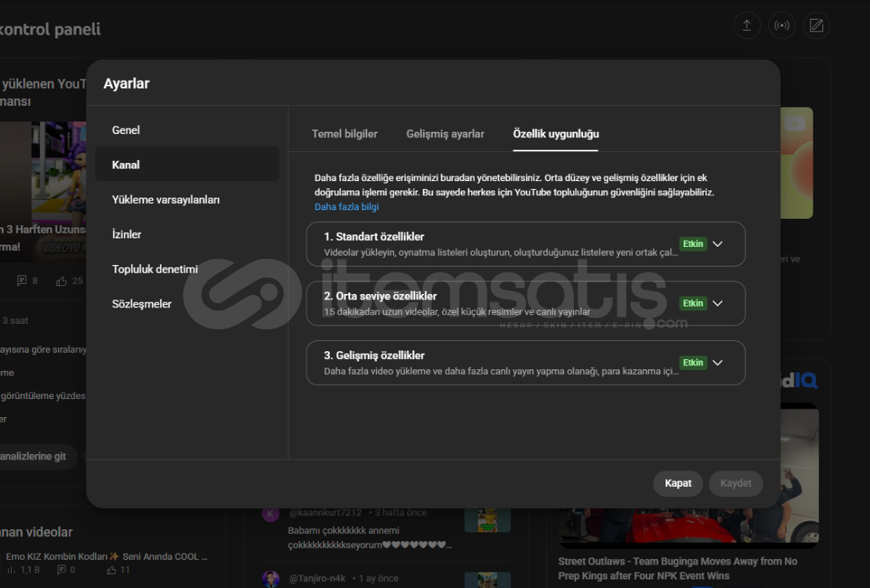Open the Gelişmiş ayarlar tab
Screen dimensions: 870x588
[x=445, y=134]
